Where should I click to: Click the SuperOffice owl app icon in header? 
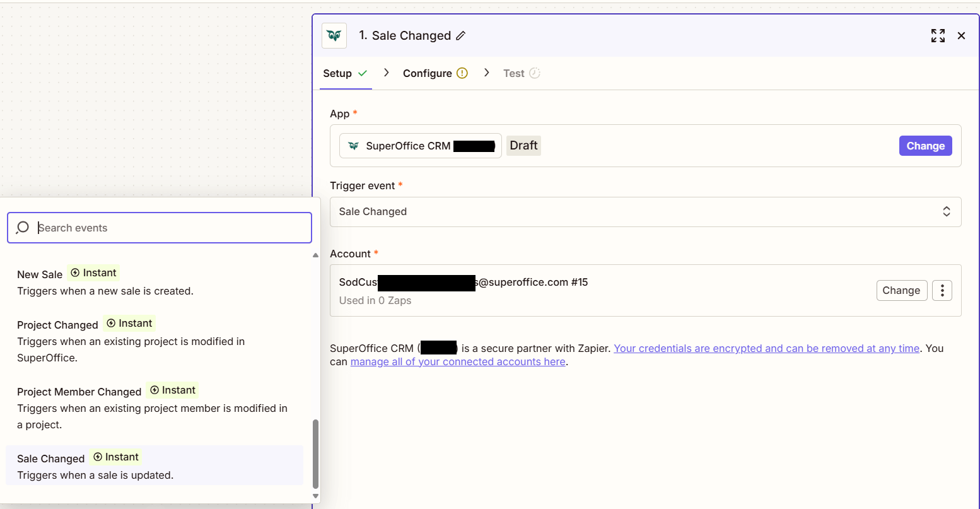(x=334, y=36)
